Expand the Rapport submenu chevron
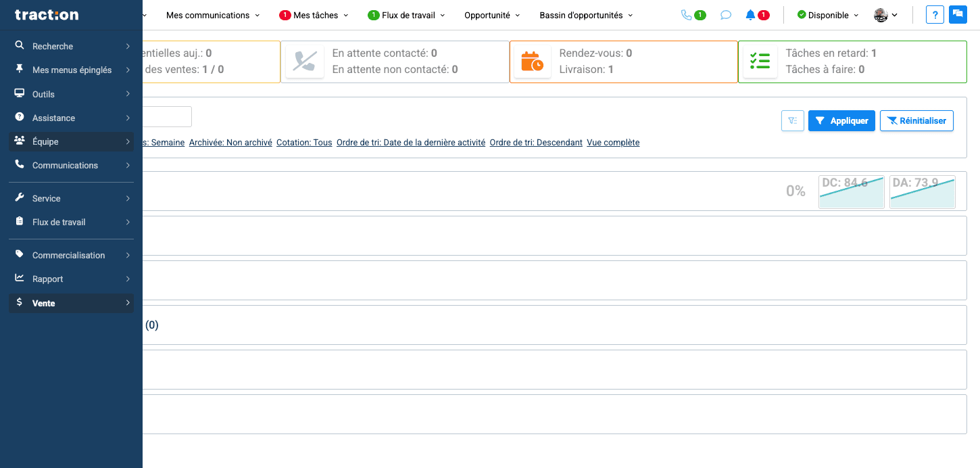 click(x=128, y=279)
